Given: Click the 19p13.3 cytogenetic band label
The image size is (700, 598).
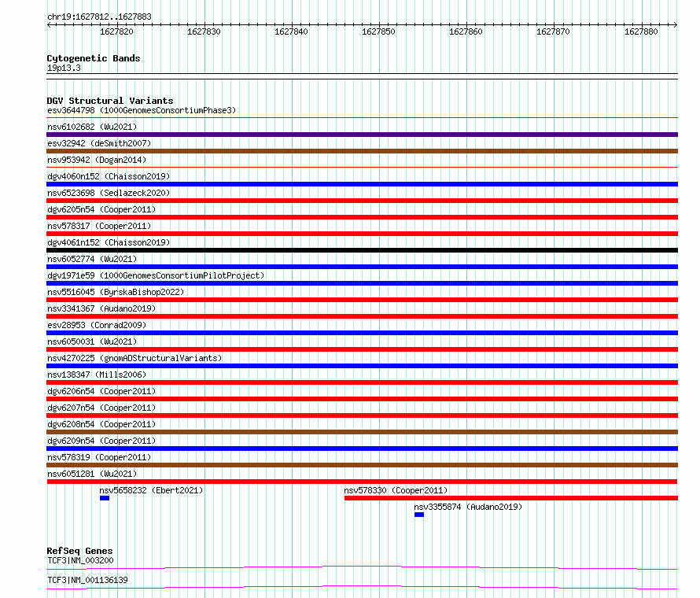Looking at the screenshot, I should 64,68.
